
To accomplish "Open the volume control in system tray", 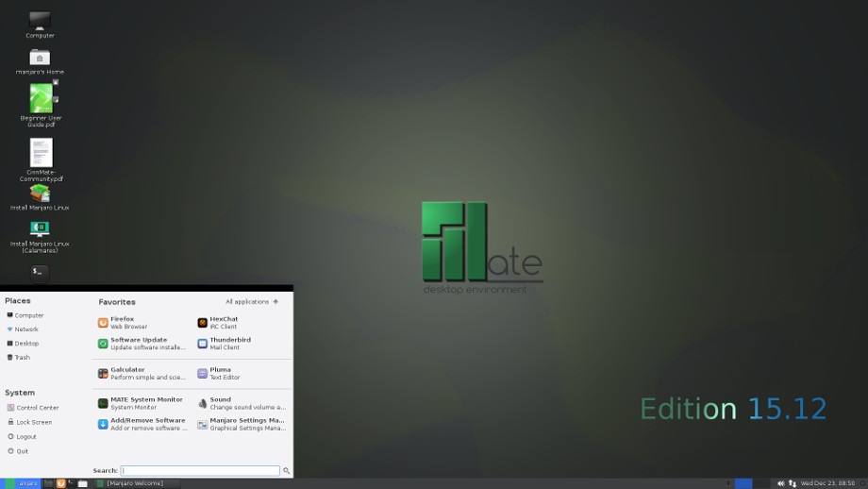I will [780, 483].
